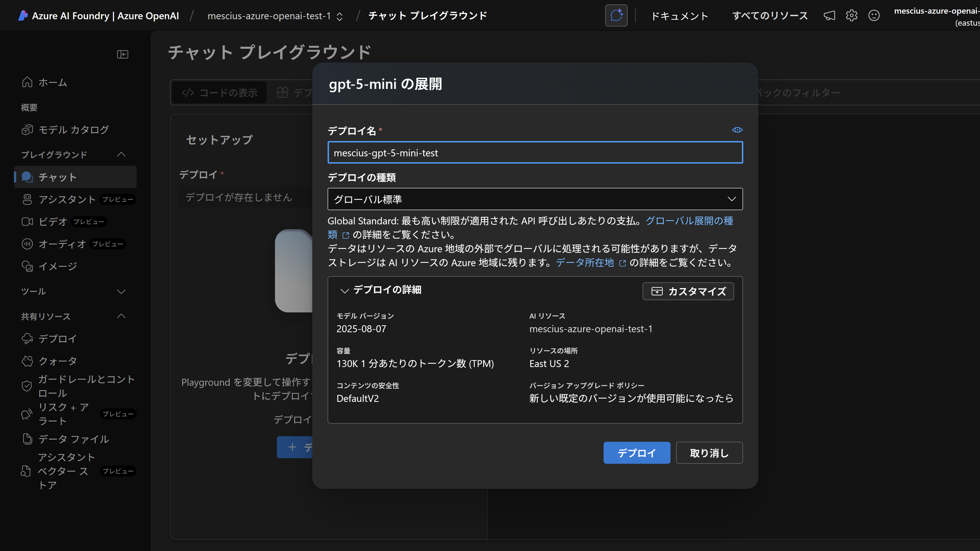Open the AI chat assistant icon in header
The image size is (980, 551).
point(616,16)
